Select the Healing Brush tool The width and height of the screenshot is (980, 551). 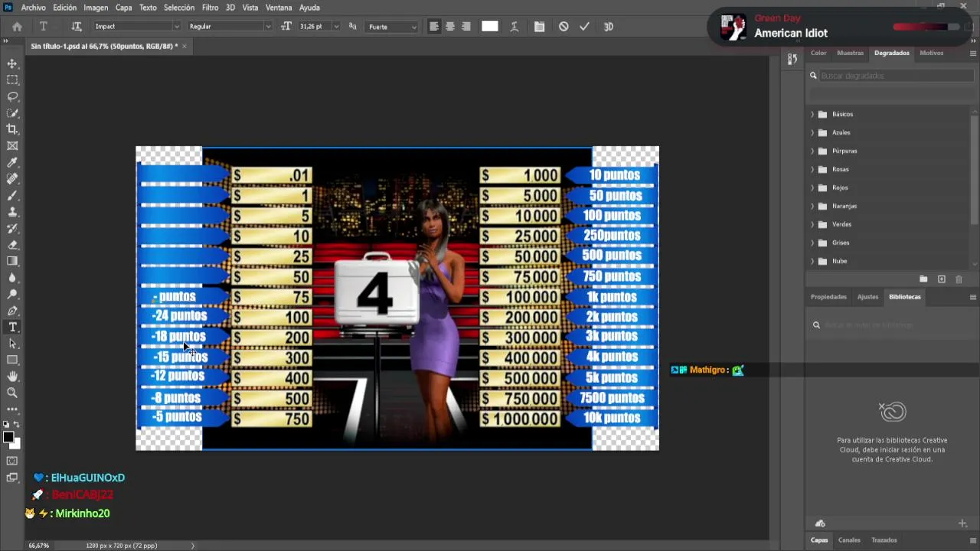coord(12,178)
